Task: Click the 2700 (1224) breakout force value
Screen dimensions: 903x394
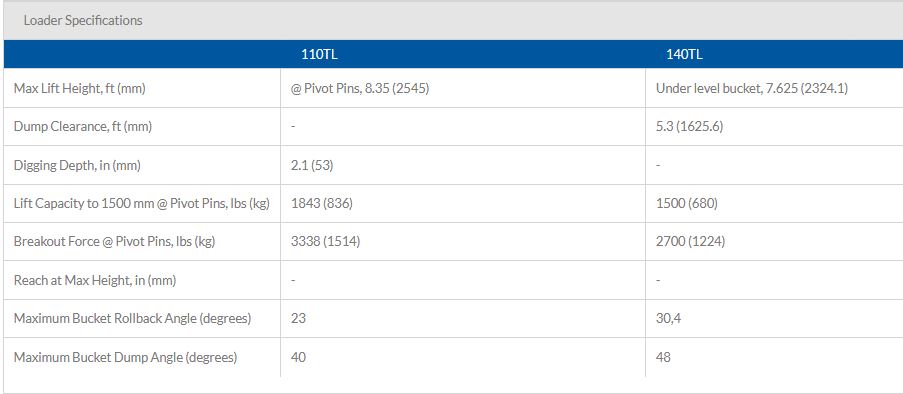Action: (x=690, y=242)
